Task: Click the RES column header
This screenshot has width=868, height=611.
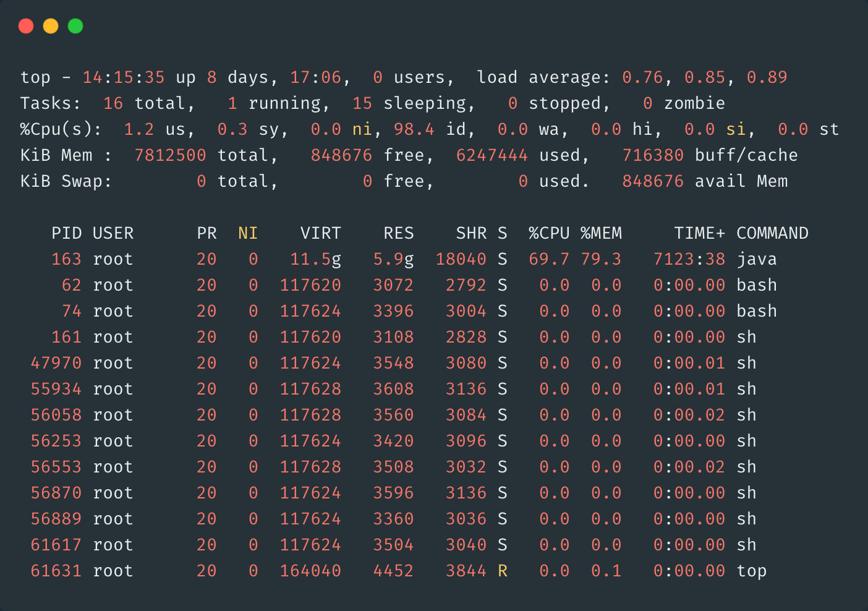Action: coord(399,233)
